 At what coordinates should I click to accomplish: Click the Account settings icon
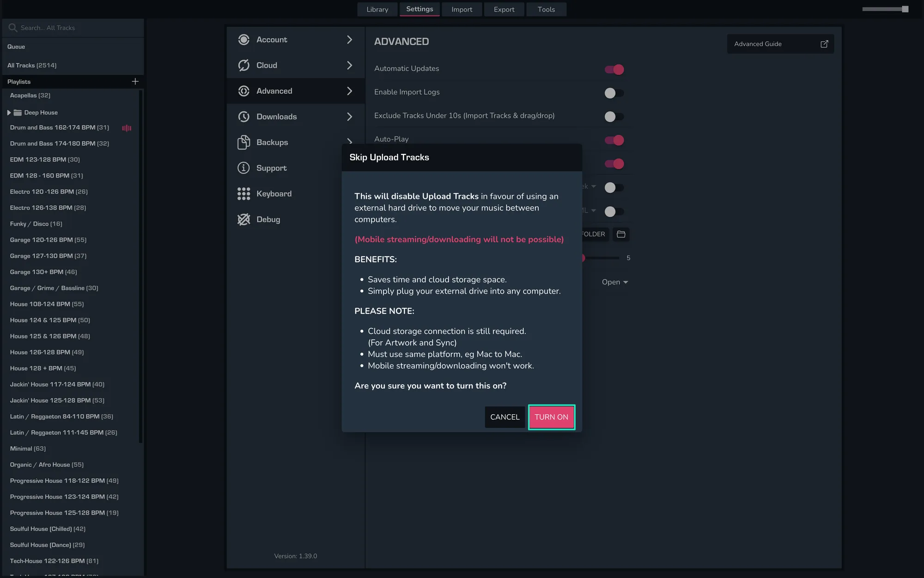(x=243, y=40)
